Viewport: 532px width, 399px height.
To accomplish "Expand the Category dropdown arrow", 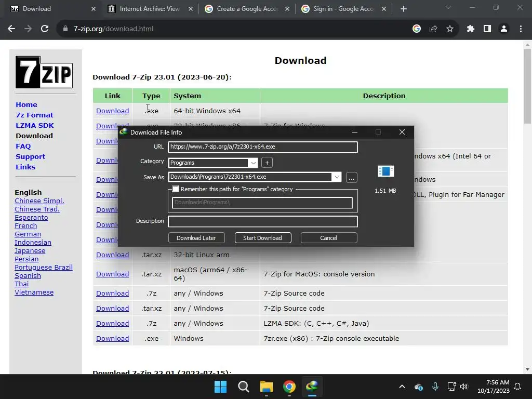I will (253, 163).
